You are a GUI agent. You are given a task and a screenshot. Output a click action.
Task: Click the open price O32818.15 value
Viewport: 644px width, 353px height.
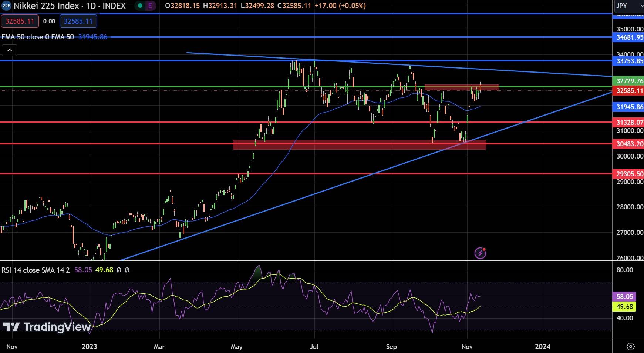183,6
